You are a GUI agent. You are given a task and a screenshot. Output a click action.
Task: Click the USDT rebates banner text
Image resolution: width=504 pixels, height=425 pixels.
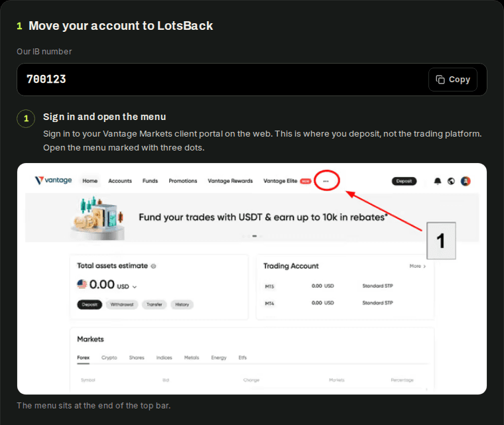click(x=263, y=217)
